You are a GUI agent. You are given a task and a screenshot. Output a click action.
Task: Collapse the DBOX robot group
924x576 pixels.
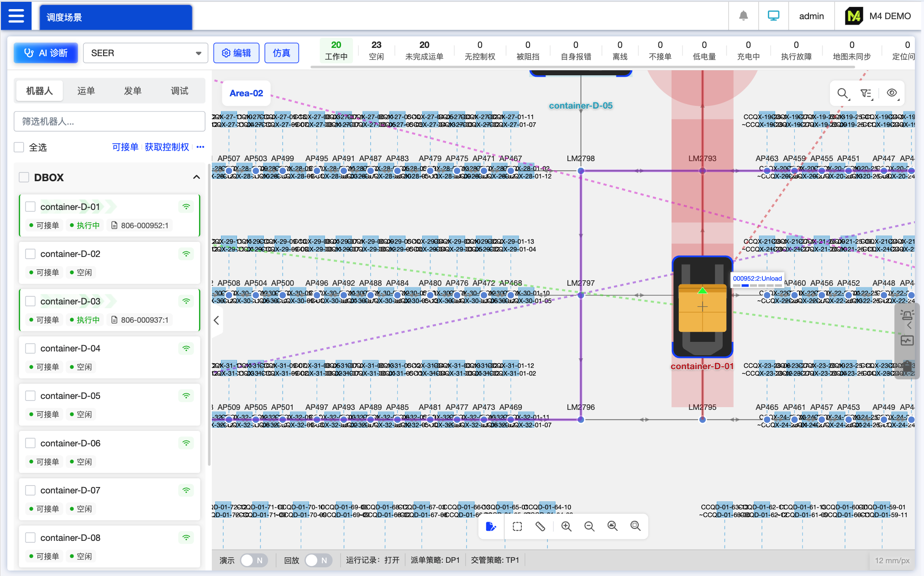coord(196,177)
